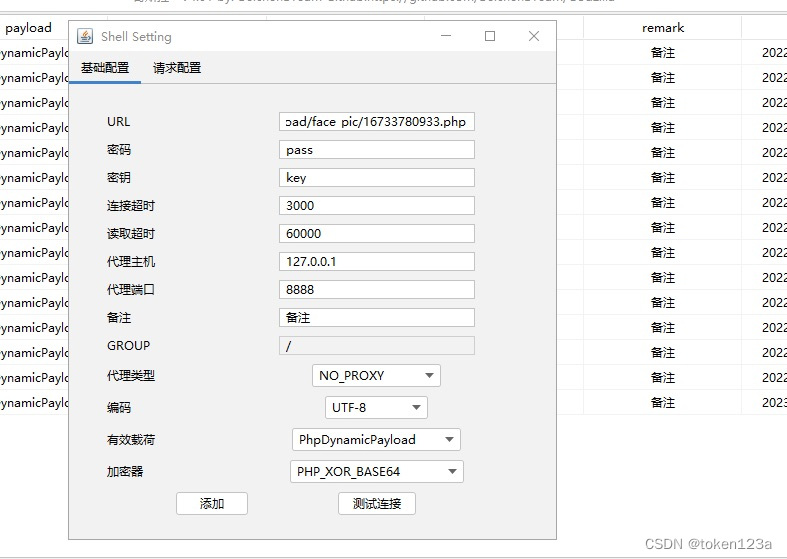Click the 密钥 field containing key

point(376,178)
